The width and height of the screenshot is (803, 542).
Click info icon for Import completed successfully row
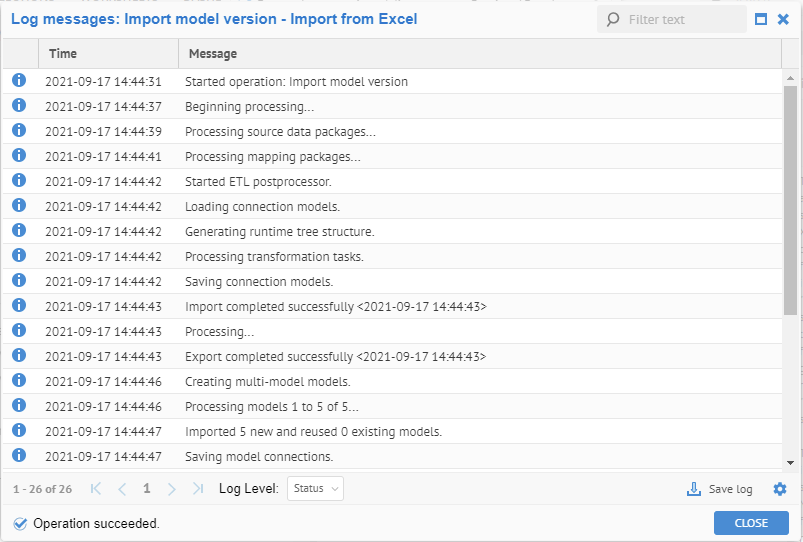[19, 306]
